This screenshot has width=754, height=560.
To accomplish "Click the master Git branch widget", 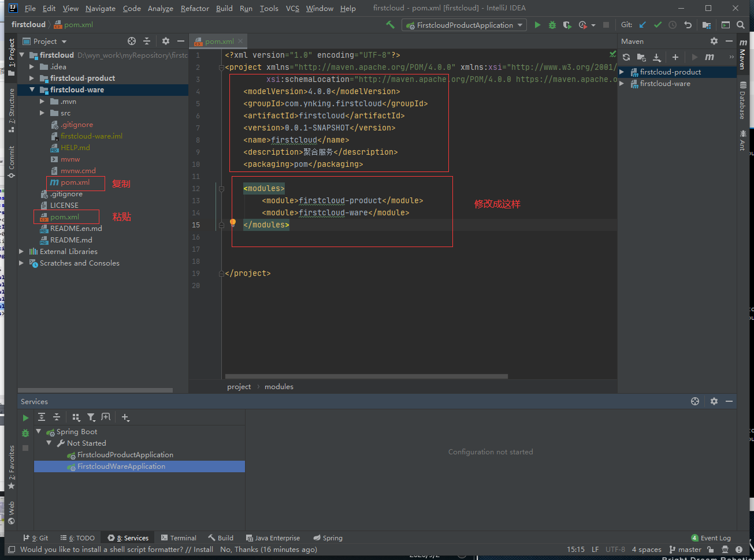I will [x=685, y=549].
